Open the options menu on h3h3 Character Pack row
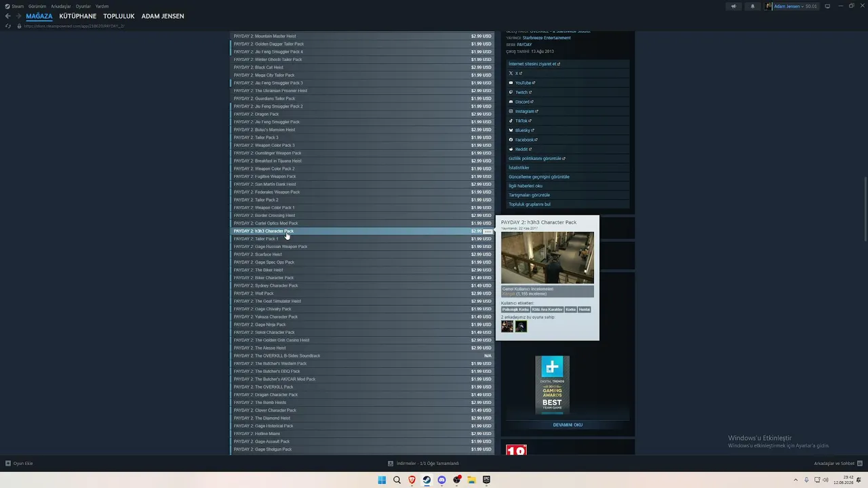Viewport: 868px width, 488px height. point(488,232)
